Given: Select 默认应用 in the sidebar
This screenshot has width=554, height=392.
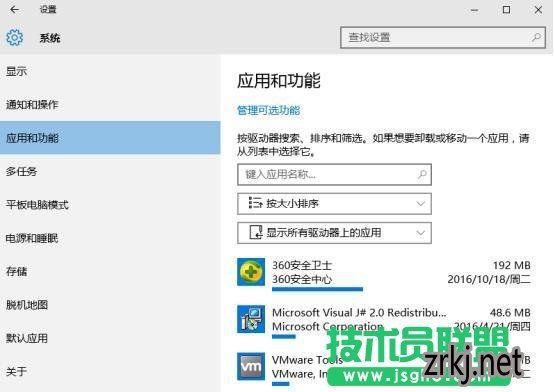Looking at the screenshot, I should pos(110,338).
